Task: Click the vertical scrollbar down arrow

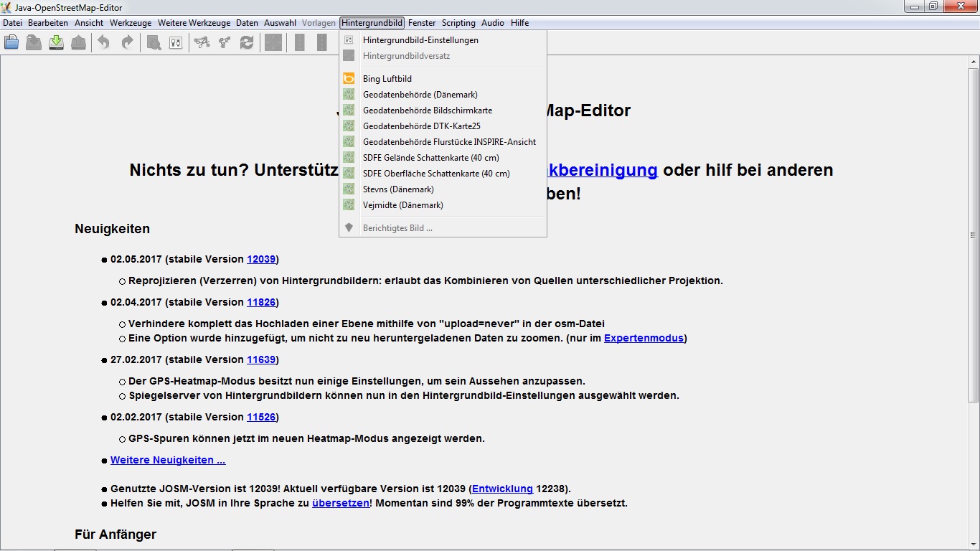Action: click(974, 545)
